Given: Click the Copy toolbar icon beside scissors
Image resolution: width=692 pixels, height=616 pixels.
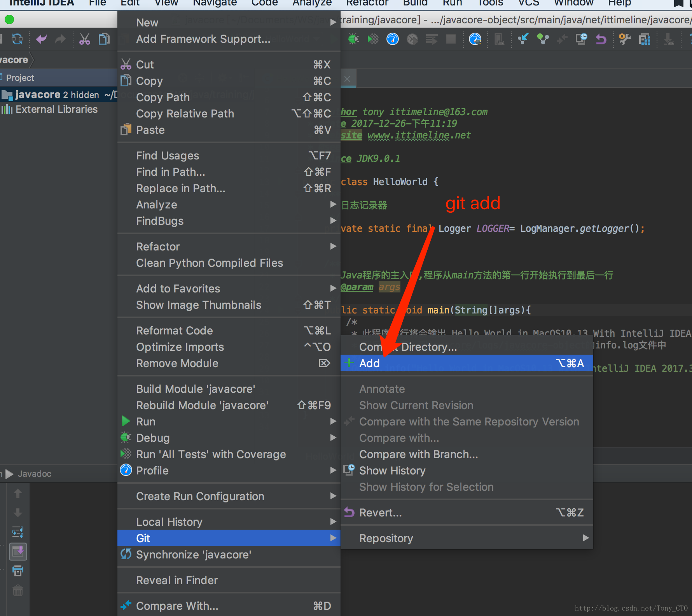Looking at the screenshot, I should [104, 39].
